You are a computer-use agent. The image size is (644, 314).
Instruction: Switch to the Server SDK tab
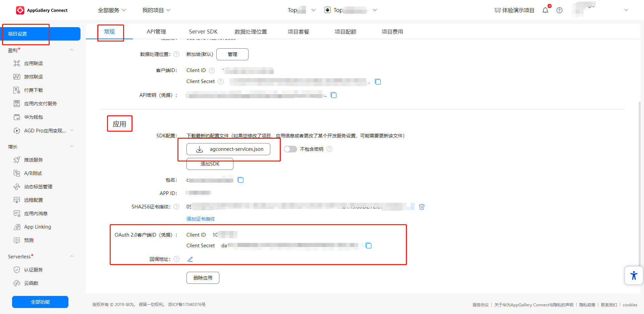point(203,32)
